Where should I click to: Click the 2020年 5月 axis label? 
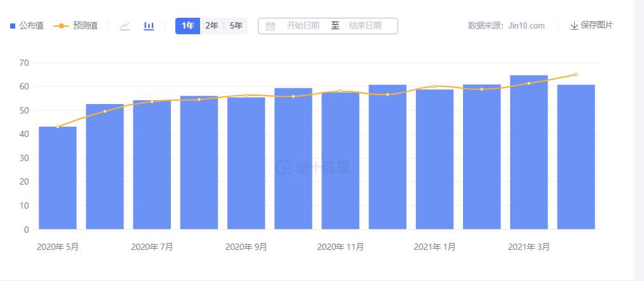[58, 247]
